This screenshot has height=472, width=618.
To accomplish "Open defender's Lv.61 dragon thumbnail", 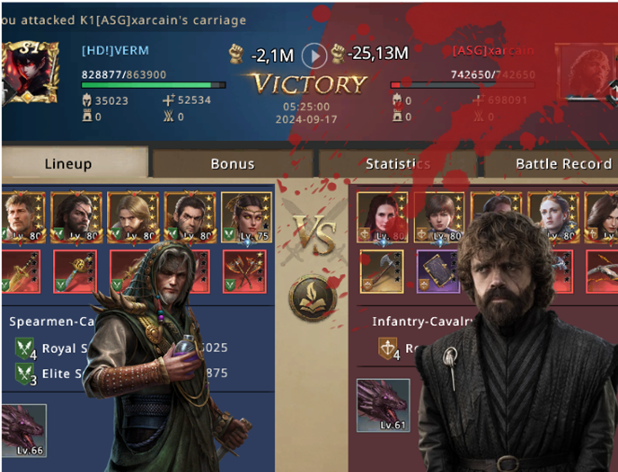I will coord(383,405).
